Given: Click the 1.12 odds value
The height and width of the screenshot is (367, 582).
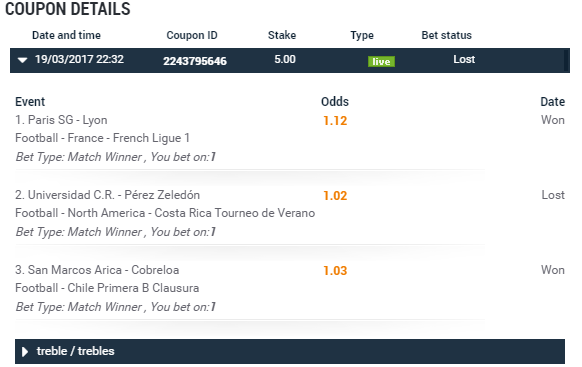Looking at the screenshot, I should [x=335, y=121].
